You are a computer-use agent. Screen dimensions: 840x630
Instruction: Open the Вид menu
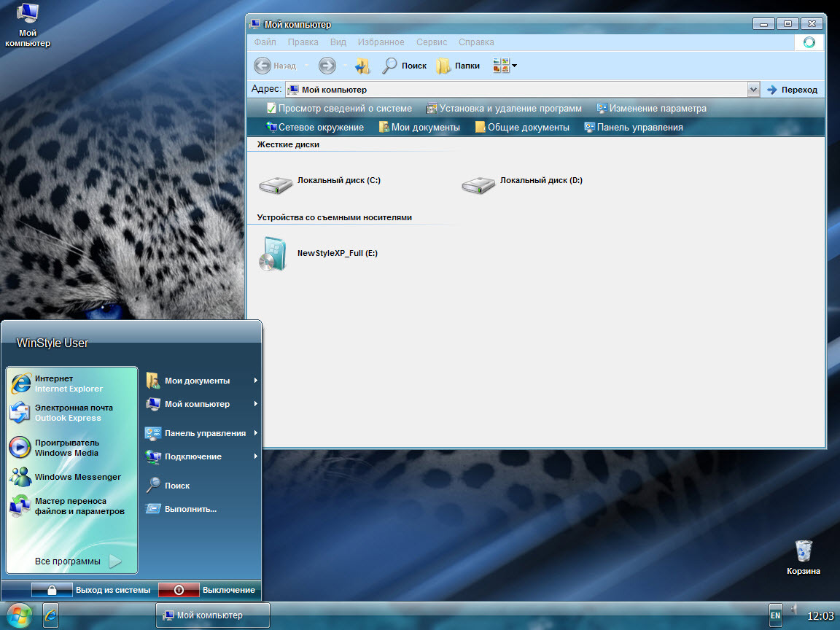click(x=338, y=42)
